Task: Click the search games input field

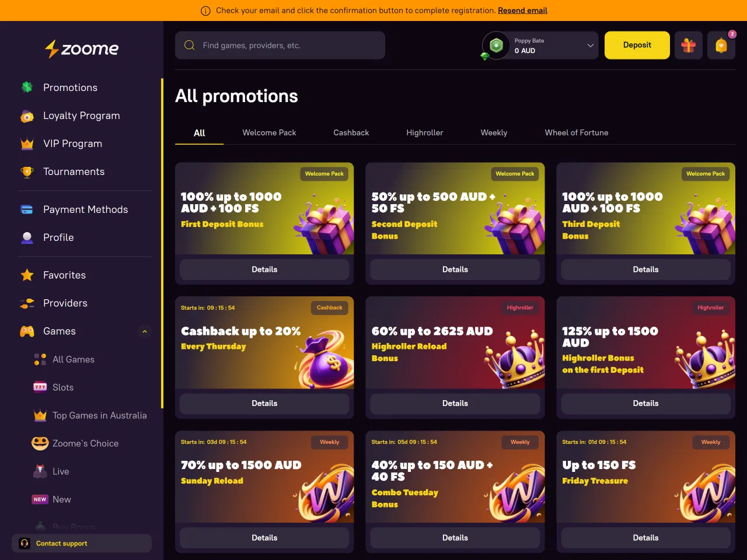Action: click(x=280, y=45)
